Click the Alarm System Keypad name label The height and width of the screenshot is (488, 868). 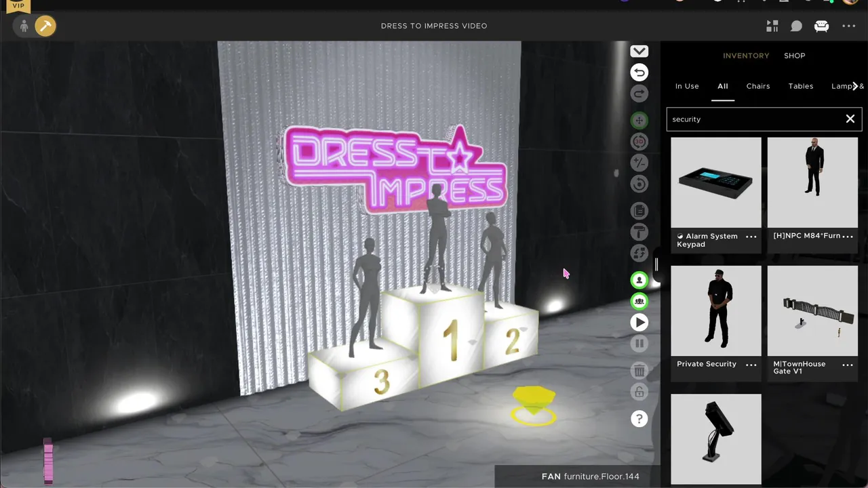[707, 240]
